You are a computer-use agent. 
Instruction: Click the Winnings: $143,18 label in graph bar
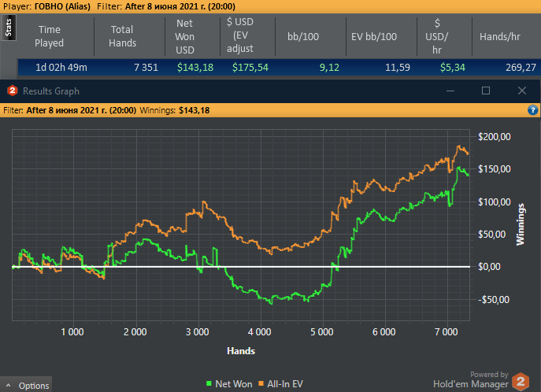coord(175,110)
